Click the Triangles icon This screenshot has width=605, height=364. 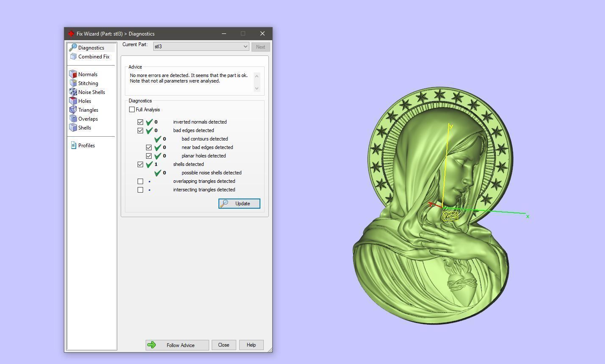coord(73,110)
